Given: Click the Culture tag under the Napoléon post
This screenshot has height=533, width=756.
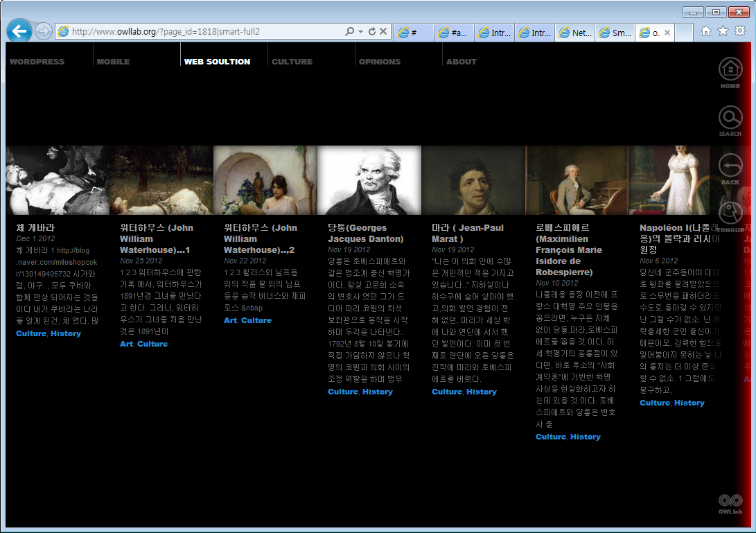Looking at the screenshot, I should click(x=655, y=403).
